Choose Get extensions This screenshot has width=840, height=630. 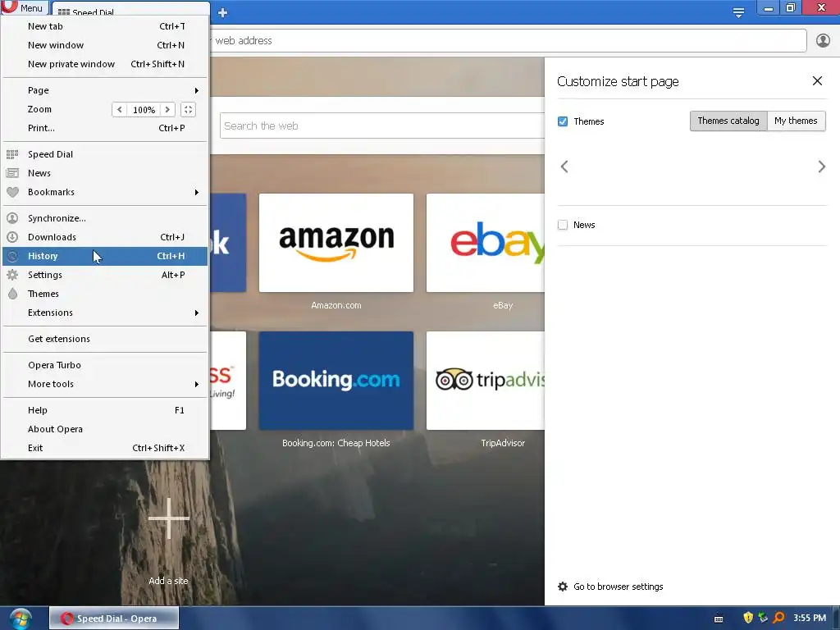(105, 339)
